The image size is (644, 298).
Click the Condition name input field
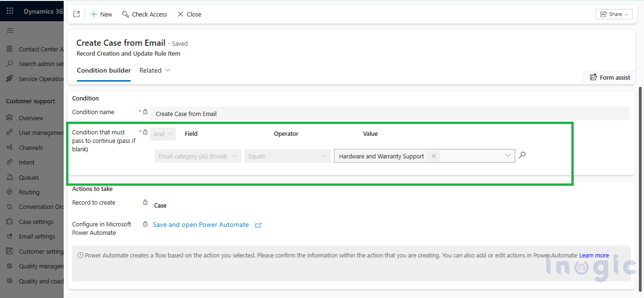tap(390, 114)
